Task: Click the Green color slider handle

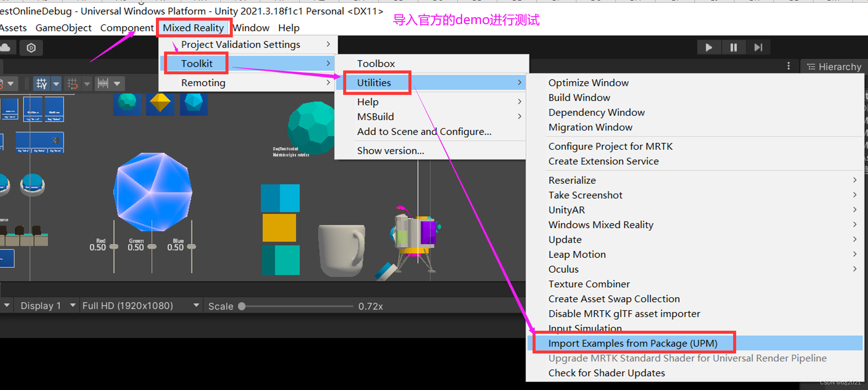Action: (x=152, y=247)
